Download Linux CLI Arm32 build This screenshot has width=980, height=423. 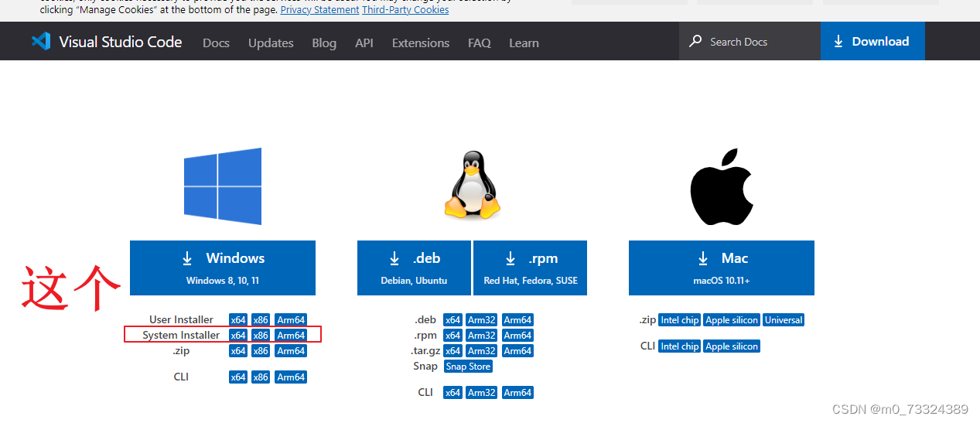pyautogui.click(x=481, y=393)
